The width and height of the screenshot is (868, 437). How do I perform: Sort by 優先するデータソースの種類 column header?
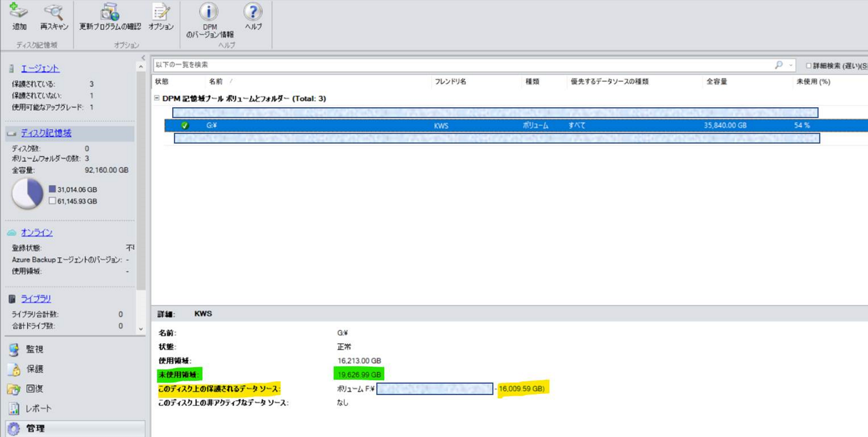click(x=609, y=82)
